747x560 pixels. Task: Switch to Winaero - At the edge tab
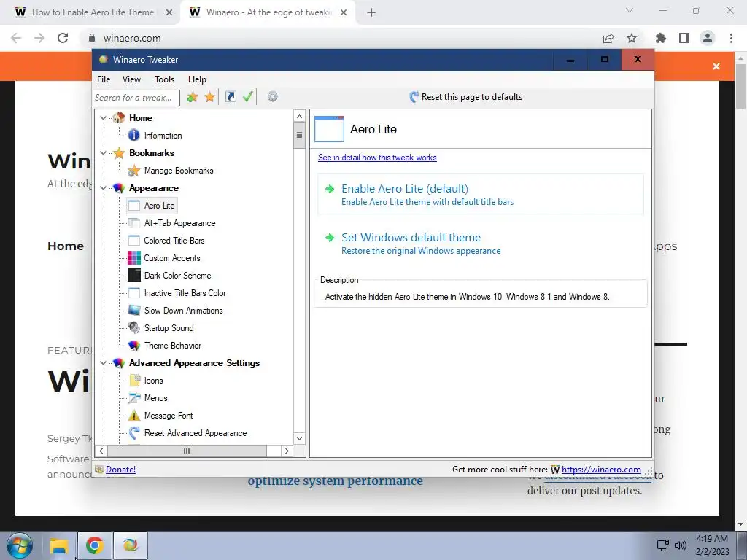(x=268, y=12)
